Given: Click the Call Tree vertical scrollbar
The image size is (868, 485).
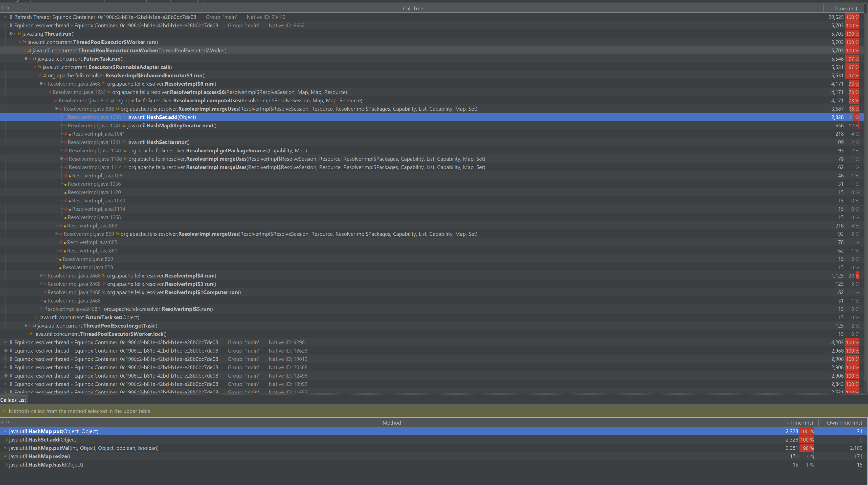Looking at the screenshot, I should (x=866, y=202).
